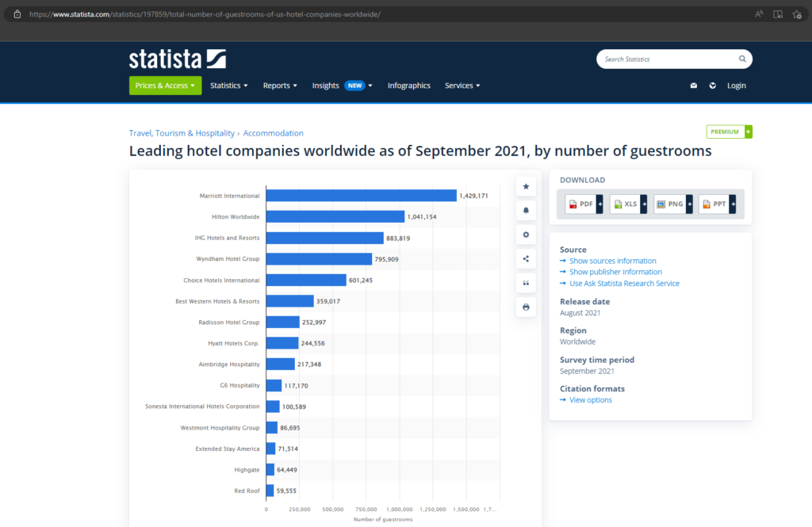Expand the Reports menu

click(x=280, y=86)
